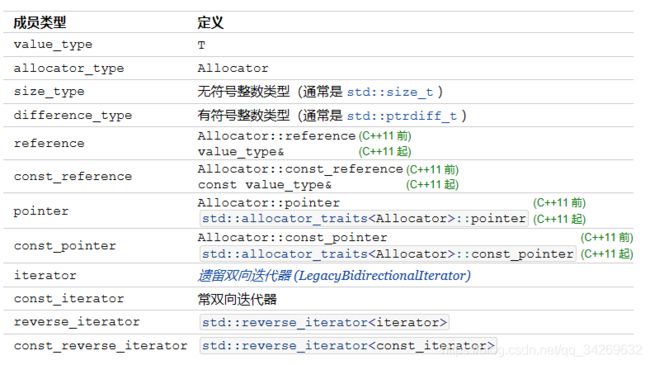The image size is (650, 365).
Task: Click (C++11 前) tag beside Allocator::pointer
Action: pyautogui.click(x=559, y=203)
